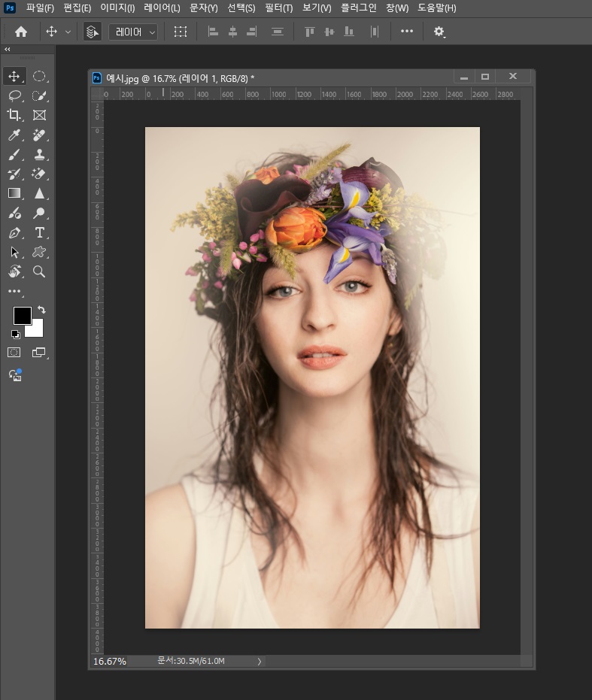Image resolution: width=592 pixels, height=700 pixels.
Task: Click the 16.67% zoom level field
Action: pyautogui.click(x=110, y=661)
